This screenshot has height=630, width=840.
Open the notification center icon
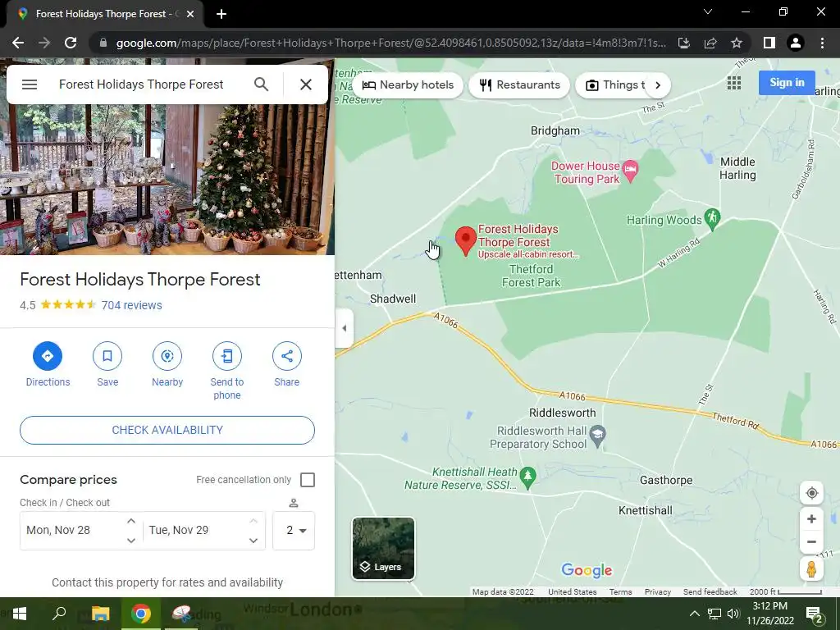coord(813,614)
